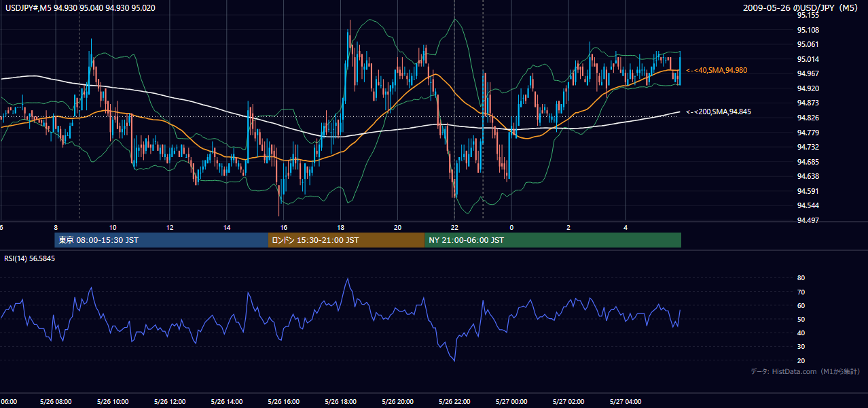Click hour tick 10 under price chart
Viewport: 868px width, 408px height.
pos(113,228)
